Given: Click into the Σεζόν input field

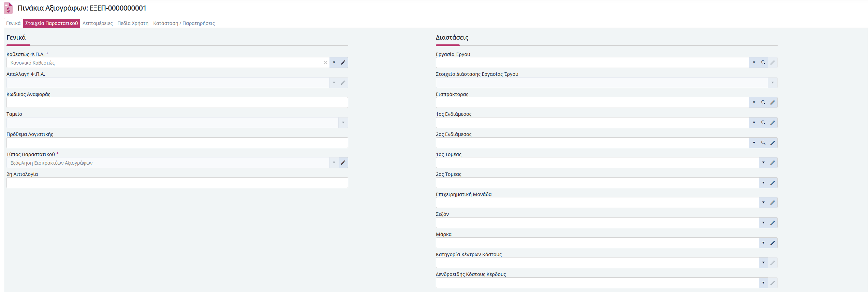Looking at the screenshot, I should [597, 223].
